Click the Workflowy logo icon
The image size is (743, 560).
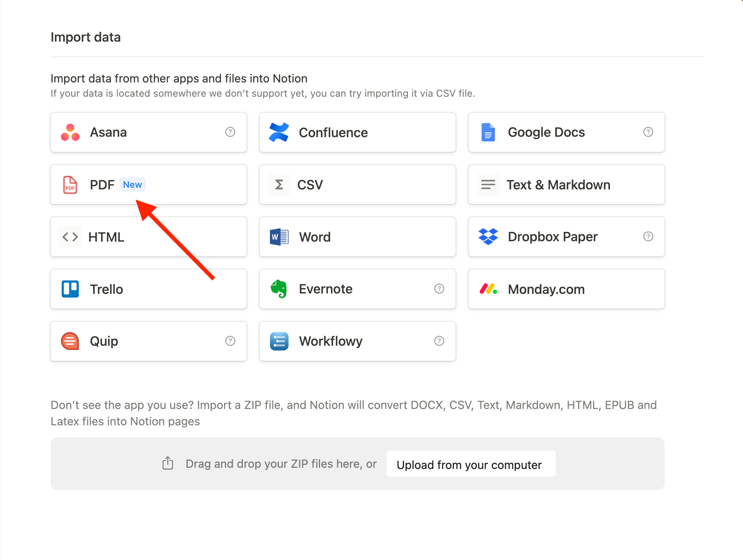point(279,341)
